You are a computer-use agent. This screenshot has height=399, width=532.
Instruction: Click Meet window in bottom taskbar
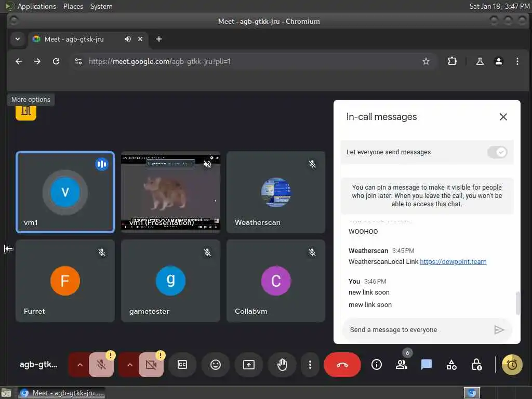tap(62, 393)
